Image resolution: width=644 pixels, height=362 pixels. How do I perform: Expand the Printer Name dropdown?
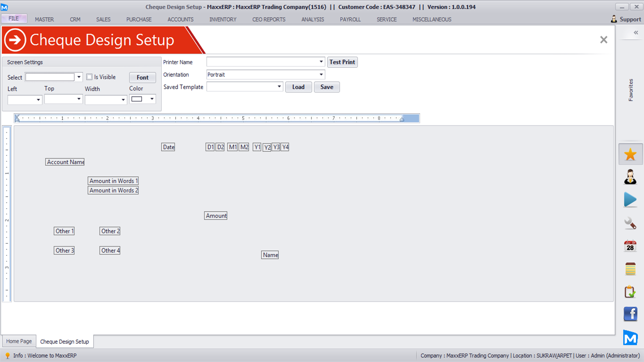(x=321, y=62)
